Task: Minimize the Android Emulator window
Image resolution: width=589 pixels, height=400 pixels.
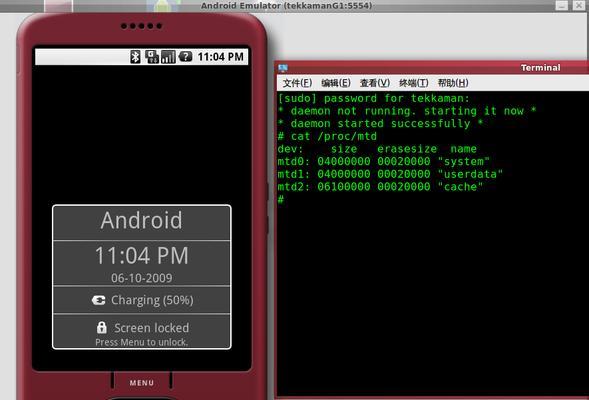Action: (562, 6)
